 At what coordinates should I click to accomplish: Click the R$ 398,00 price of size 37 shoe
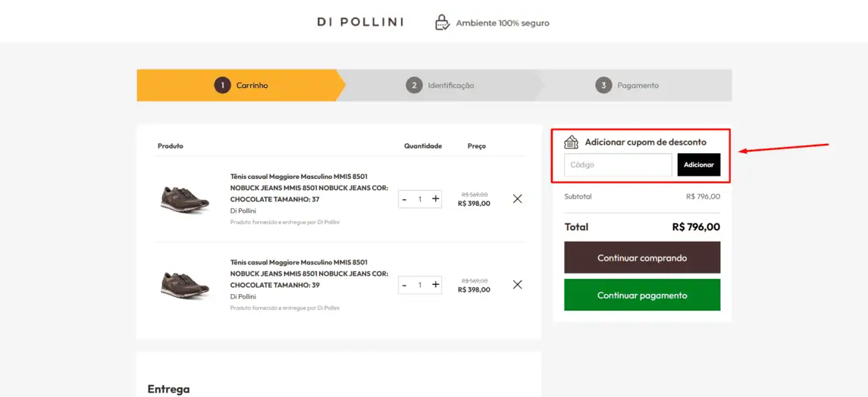(x=474, y=204)
